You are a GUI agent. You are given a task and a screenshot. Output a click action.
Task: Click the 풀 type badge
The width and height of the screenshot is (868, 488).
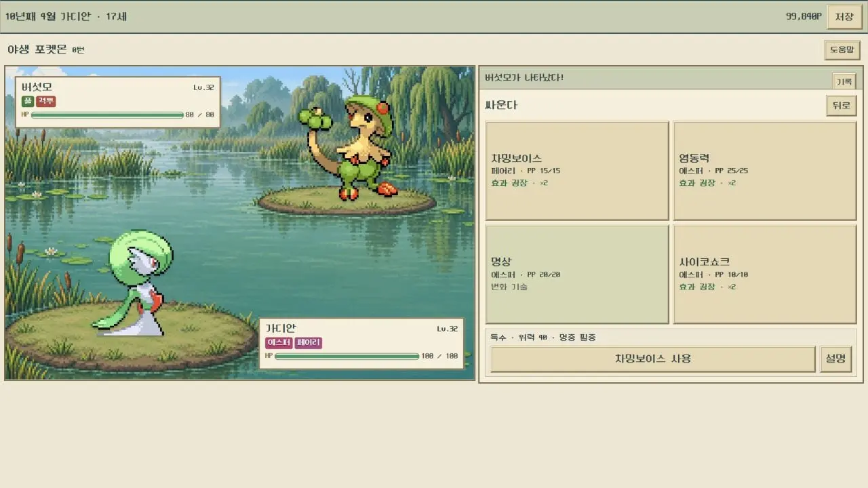[x=28, y=101]
